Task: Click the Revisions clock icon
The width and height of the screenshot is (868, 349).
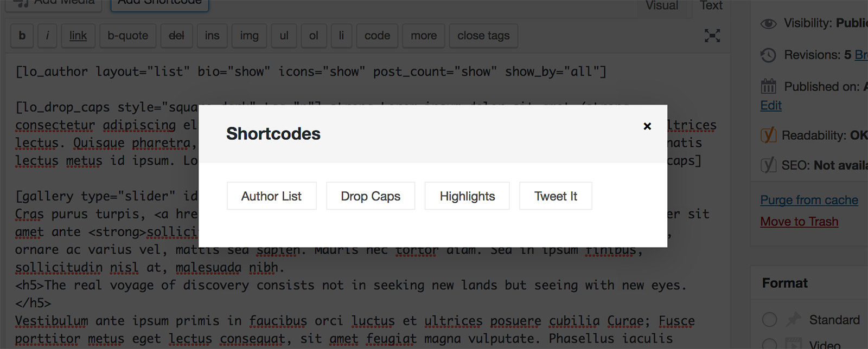Action: tap(768, 55)
